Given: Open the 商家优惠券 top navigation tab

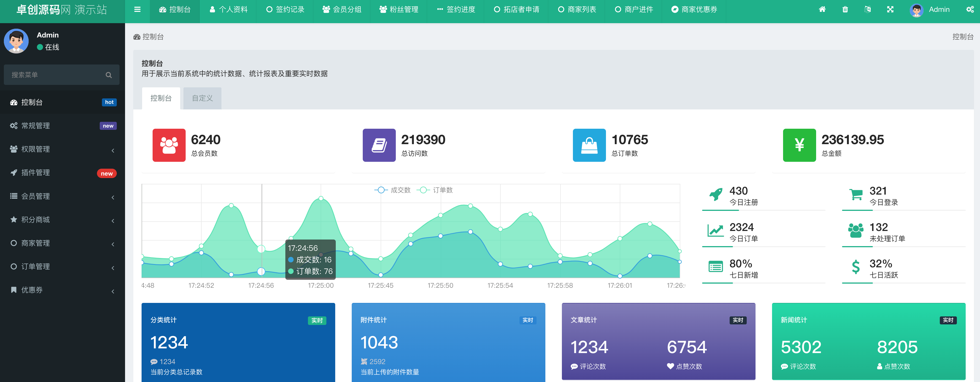Looking at the screenshot, I should click(694, 10).
